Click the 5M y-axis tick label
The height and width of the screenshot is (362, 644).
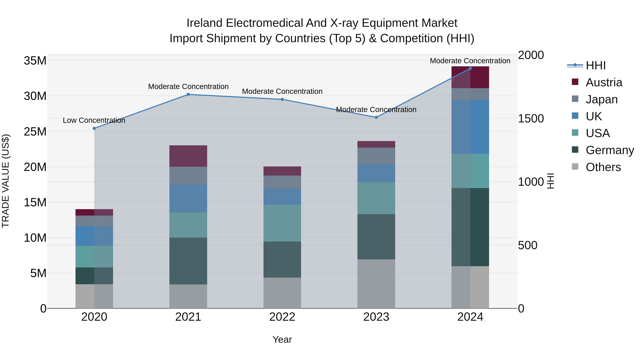(x=38, y=273)
